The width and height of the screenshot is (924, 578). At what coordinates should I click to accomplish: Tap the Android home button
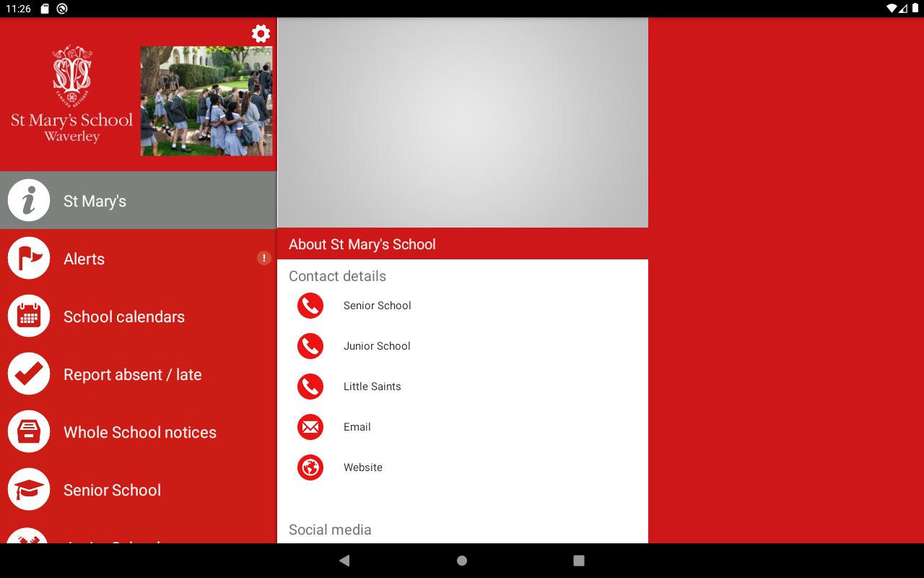click(462, 561)
